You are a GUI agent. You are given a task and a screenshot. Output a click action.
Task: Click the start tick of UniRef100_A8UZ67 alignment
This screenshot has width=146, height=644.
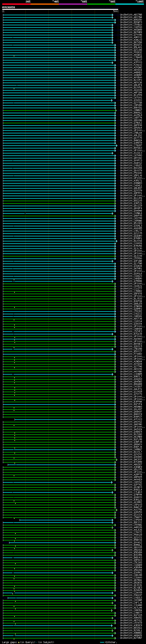[x=8, y=464]
